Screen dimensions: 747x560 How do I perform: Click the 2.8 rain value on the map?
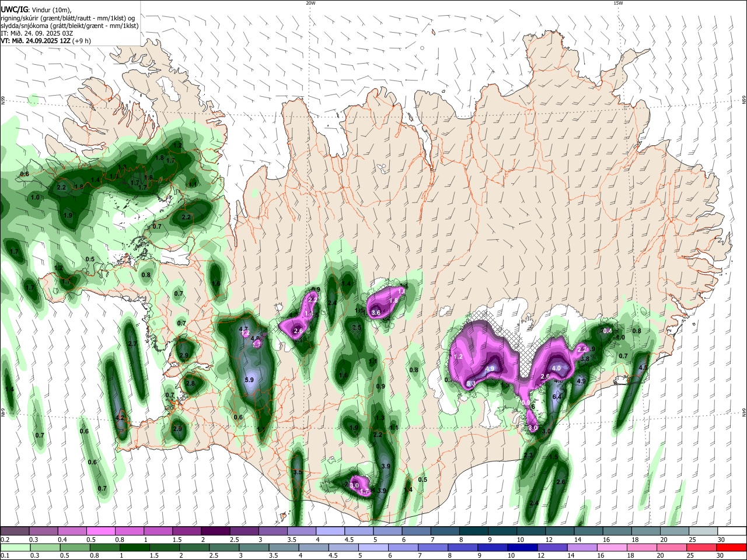tap(190, 383)
